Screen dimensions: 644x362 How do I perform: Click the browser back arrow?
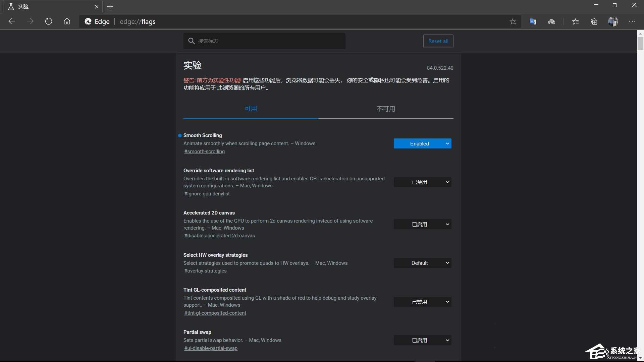tap(12, 21)
